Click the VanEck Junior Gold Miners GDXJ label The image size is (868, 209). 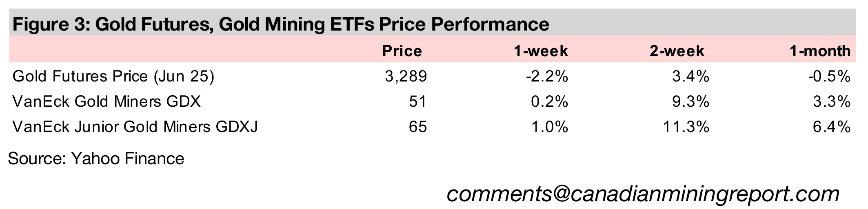pos(135,127)
